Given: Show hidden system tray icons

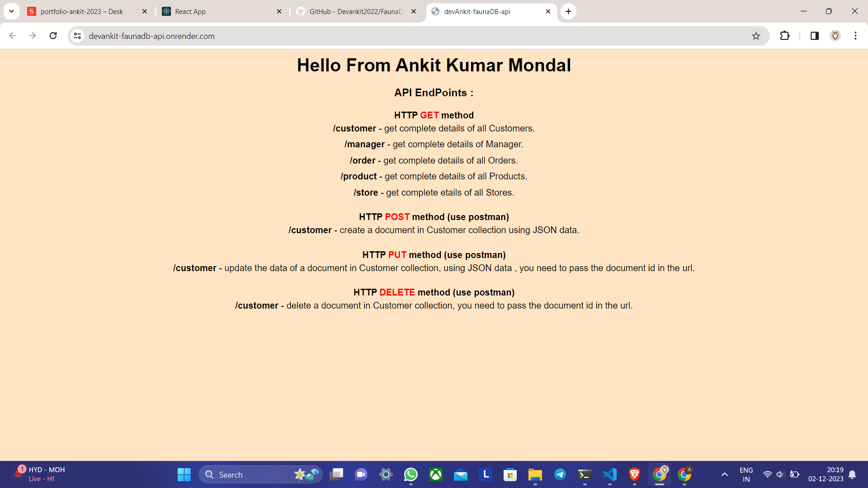Looking at the screenshot, I should click(x=725, y=474).
